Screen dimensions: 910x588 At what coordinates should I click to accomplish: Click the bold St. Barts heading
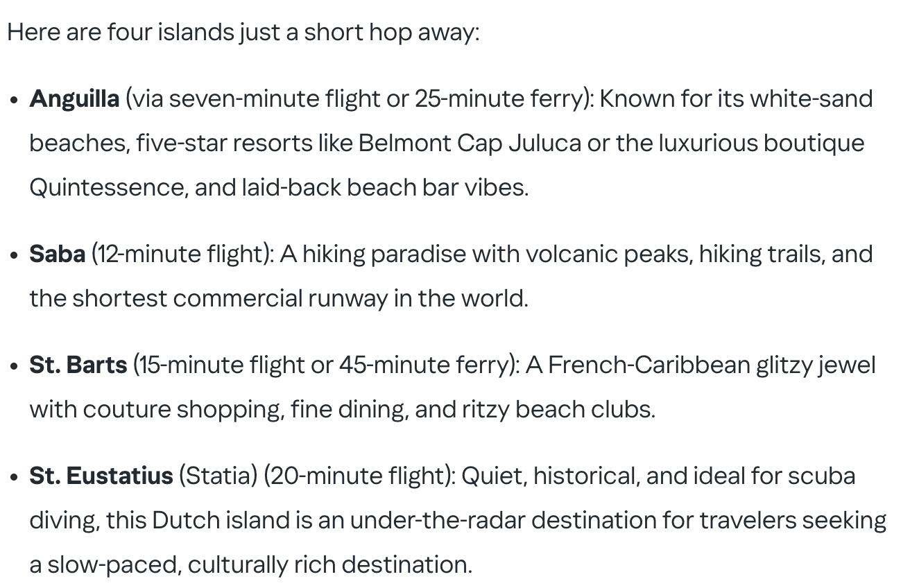[x=78, y=365]
